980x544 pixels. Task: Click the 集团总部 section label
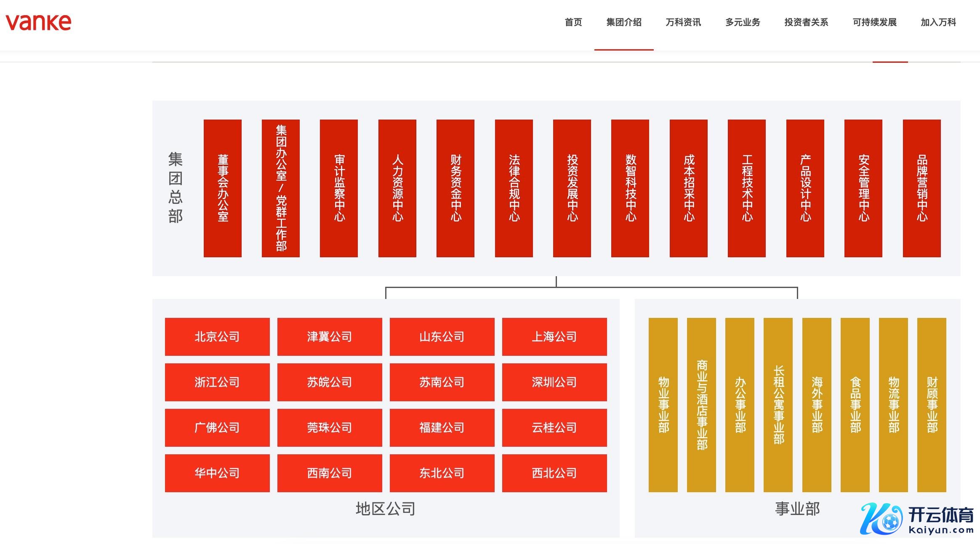176,188
